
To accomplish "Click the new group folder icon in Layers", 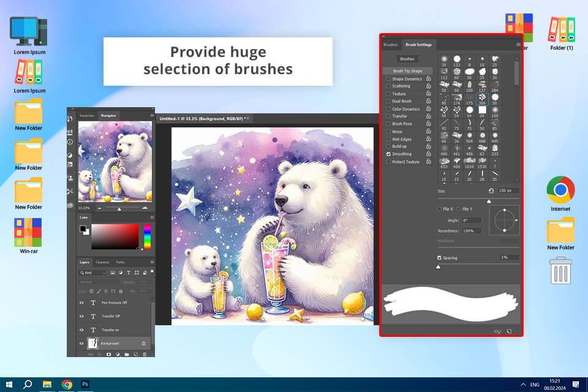I will (126, 354).
